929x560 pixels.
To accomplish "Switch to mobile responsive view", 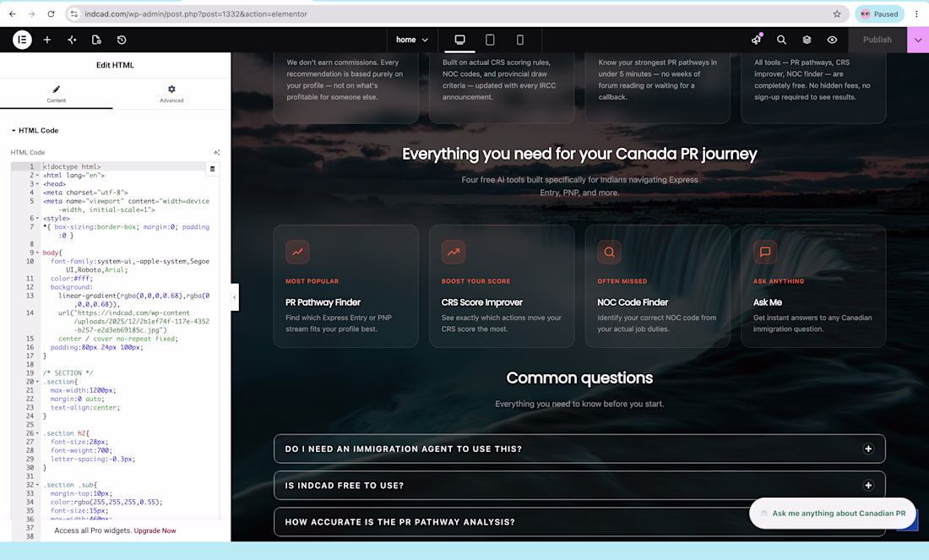I will (519, 40).
